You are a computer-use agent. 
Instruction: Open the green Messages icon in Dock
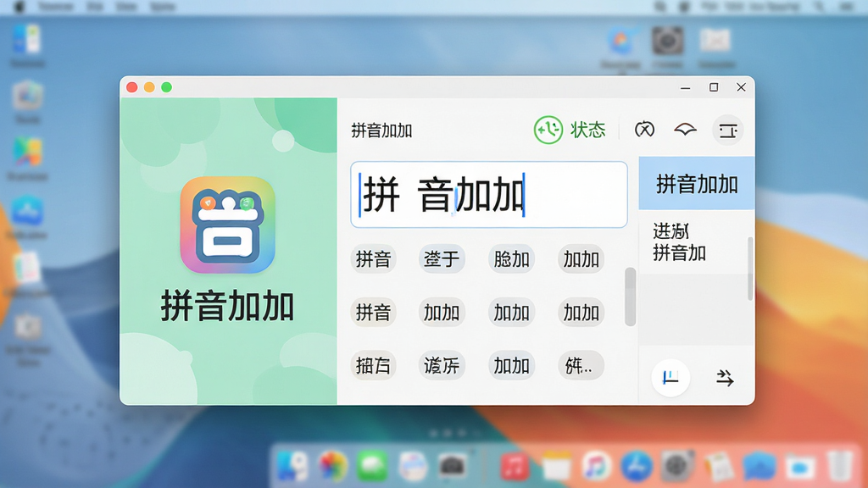372,466
